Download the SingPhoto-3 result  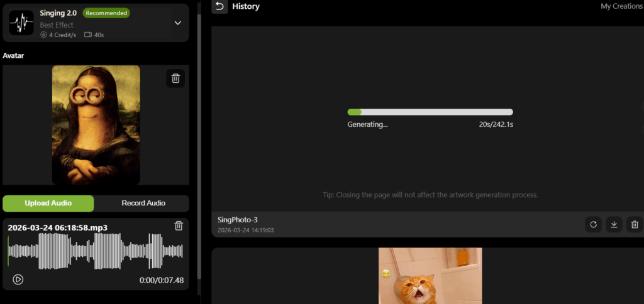tap(614, 224)
